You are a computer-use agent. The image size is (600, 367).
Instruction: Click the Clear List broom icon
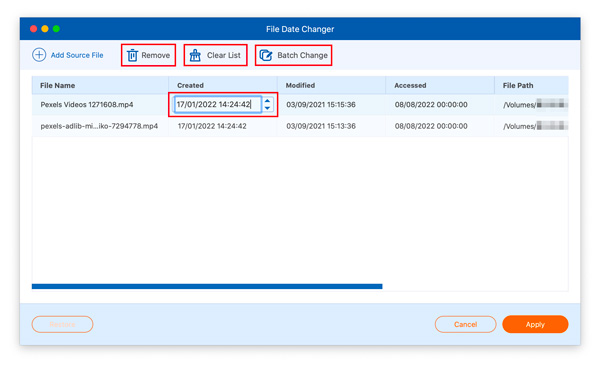195,55
